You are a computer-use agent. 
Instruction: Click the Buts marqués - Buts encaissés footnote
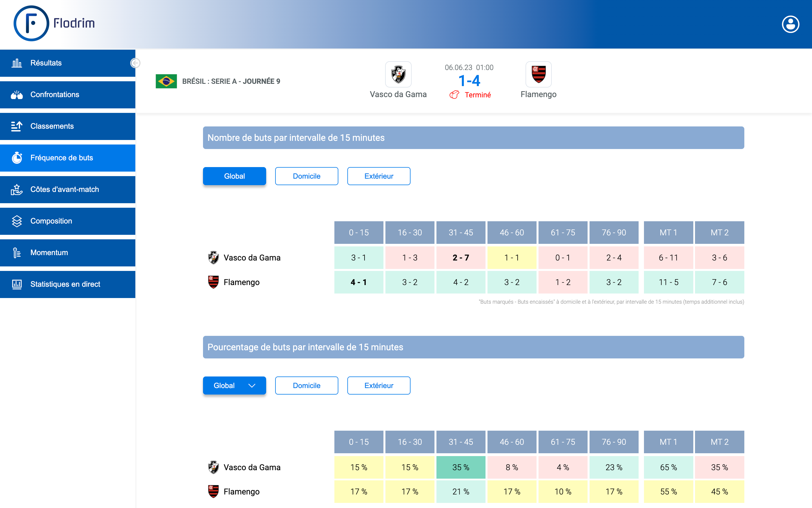(x=611, y=302)
